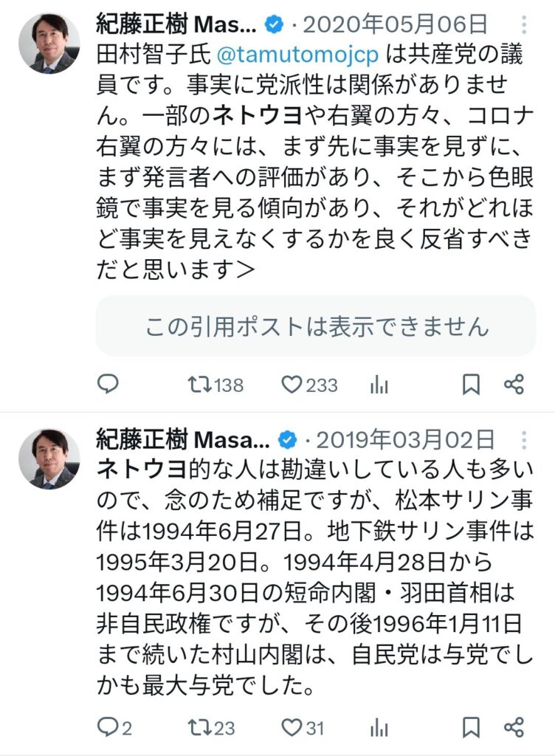View analytics of the 2019 post

click(x=379, y=727)
